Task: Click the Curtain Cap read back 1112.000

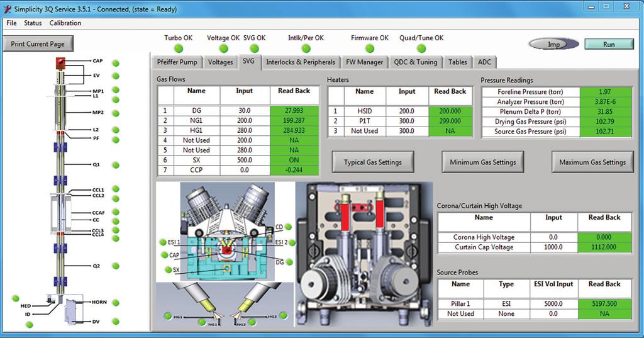Action: point(604,247)
